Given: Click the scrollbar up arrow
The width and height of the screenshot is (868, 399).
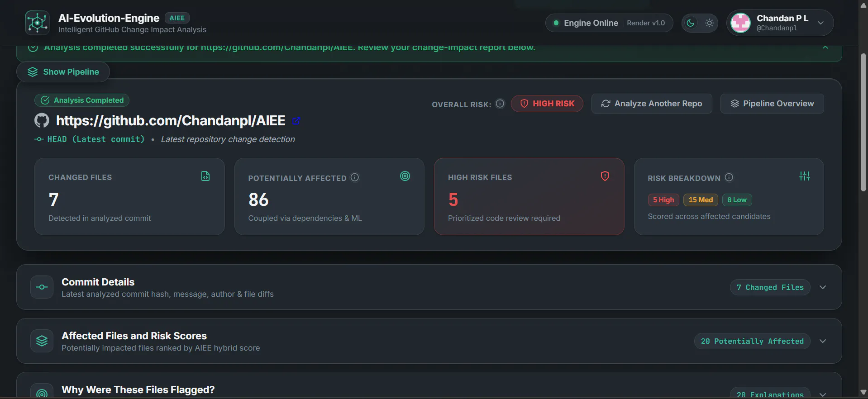Looking at the screenshot, I should click(x=863, y=5).
